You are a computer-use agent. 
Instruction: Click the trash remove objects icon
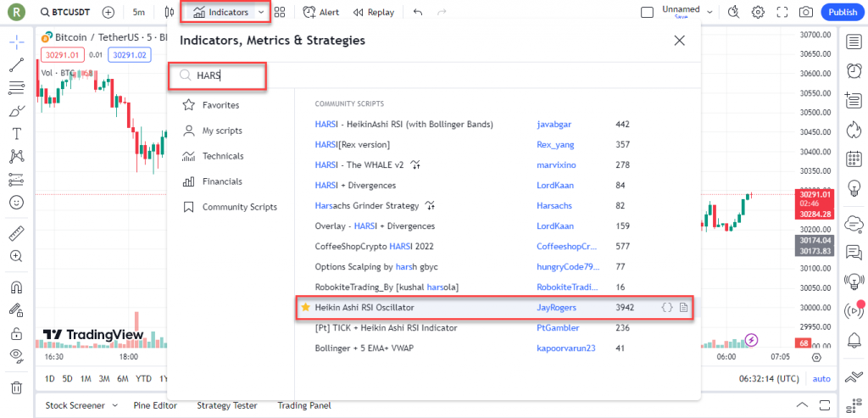pyautogui.click(x=16, y=387)
